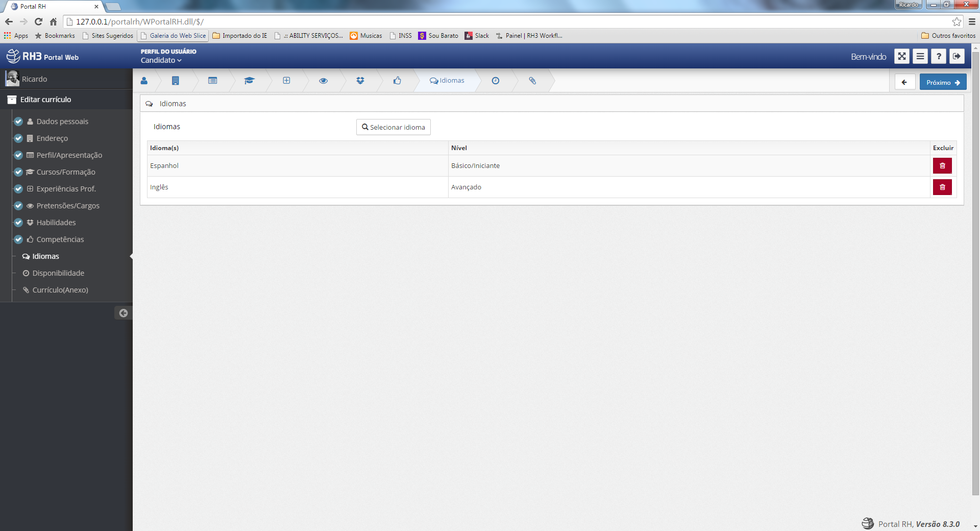The image size is (980, 531).
Task: Open a new browser tab
Action: pyautogui.click(x=113, y=7)
